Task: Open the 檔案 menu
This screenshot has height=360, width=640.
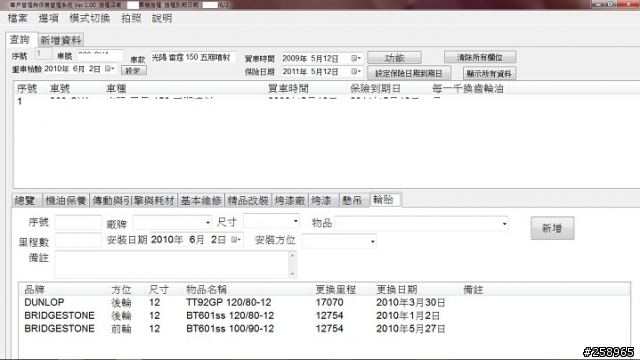Action: pos(18,18)
